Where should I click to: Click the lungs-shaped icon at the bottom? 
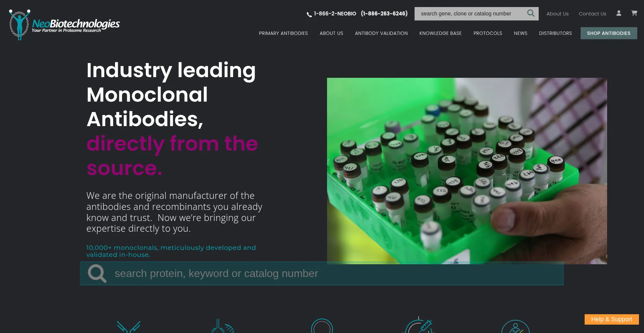[x=222, y=326]
